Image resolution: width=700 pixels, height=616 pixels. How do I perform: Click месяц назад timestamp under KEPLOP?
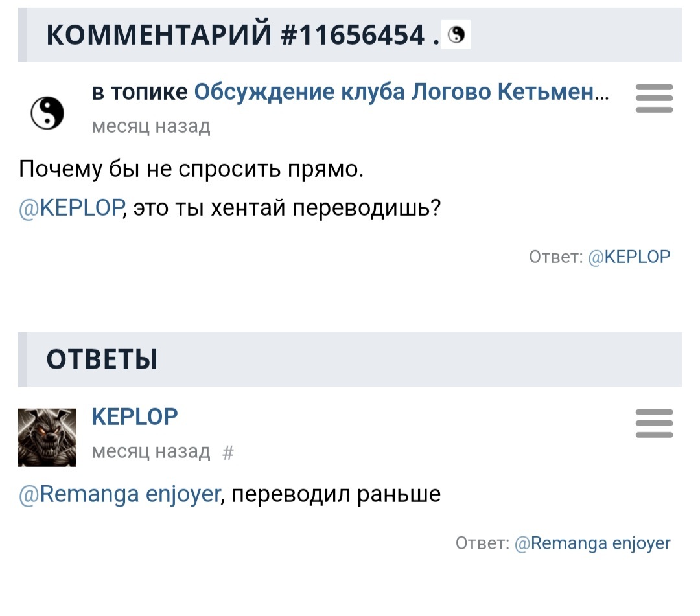point(151,451)
